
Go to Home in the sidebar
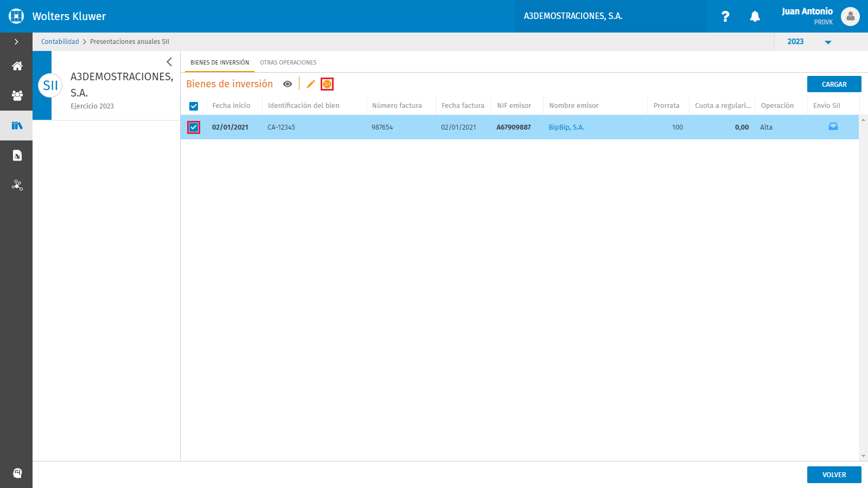click(17, 66)
